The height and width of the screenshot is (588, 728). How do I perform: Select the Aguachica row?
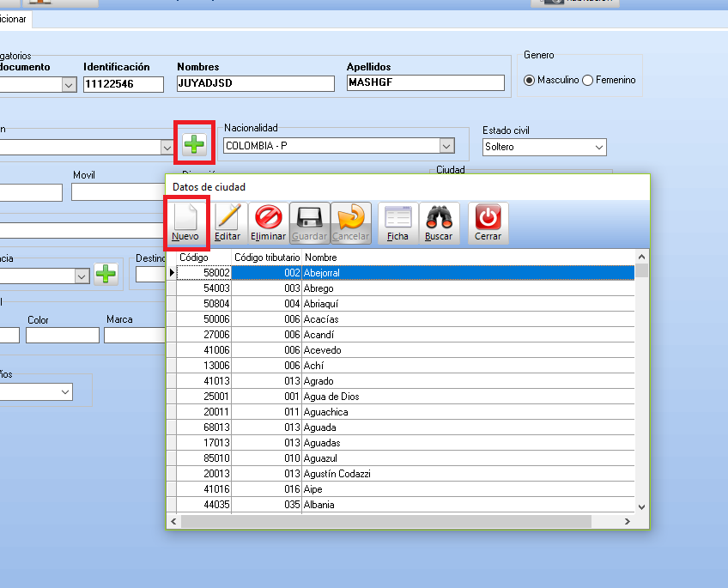tap(320, 412)
